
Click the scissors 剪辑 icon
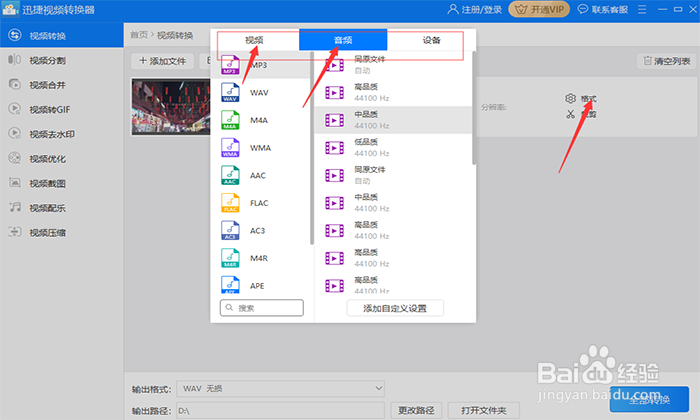570,114
